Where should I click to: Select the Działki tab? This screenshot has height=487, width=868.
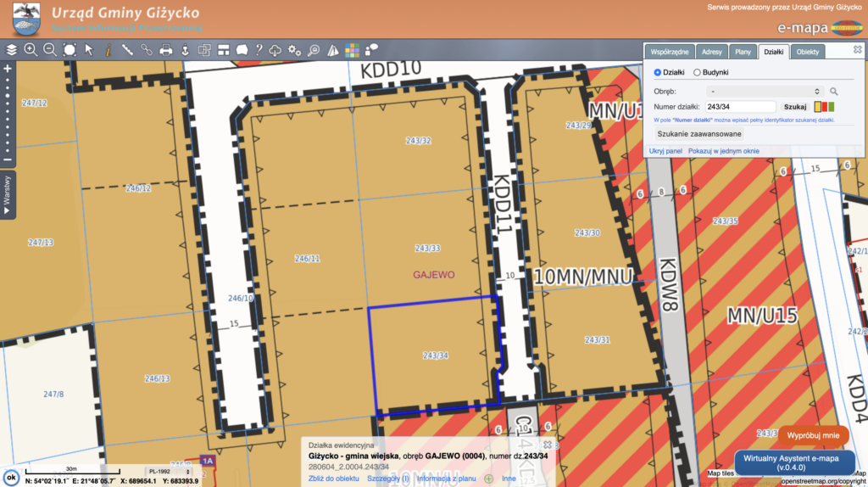tap(773, 52)
